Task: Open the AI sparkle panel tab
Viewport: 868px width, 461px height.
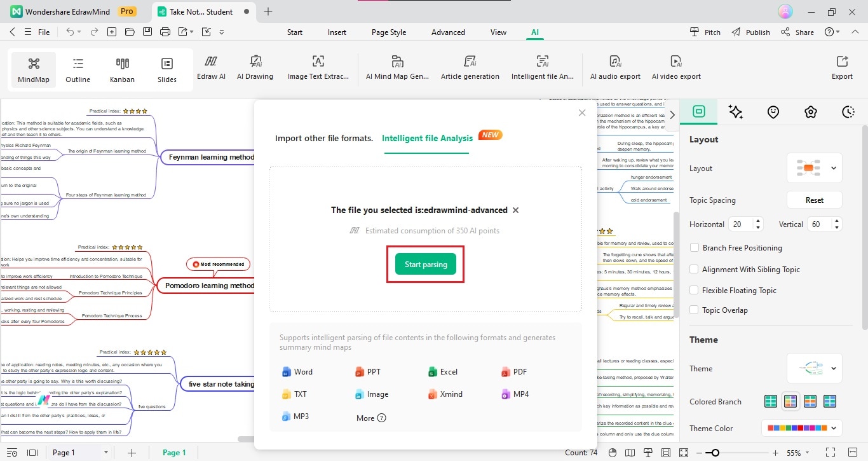Action: (x=736, y=112)
